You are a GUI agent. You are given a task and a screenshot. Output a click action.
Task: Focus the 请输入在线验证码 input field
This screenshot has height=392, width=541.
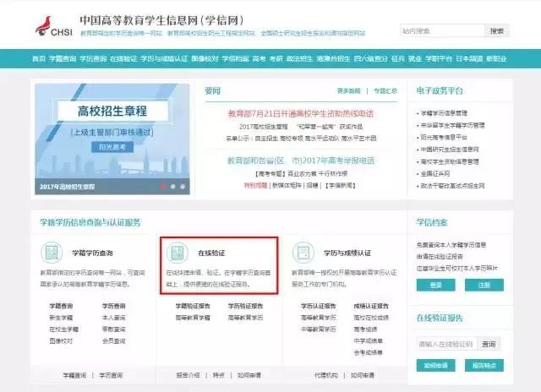tap(447, 344)
